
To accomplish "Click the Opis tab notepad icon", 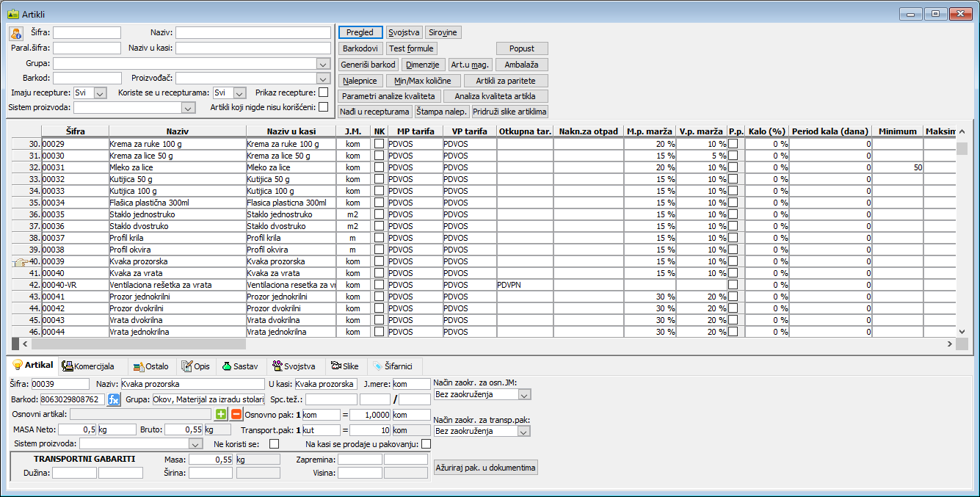I will (187, 366).
